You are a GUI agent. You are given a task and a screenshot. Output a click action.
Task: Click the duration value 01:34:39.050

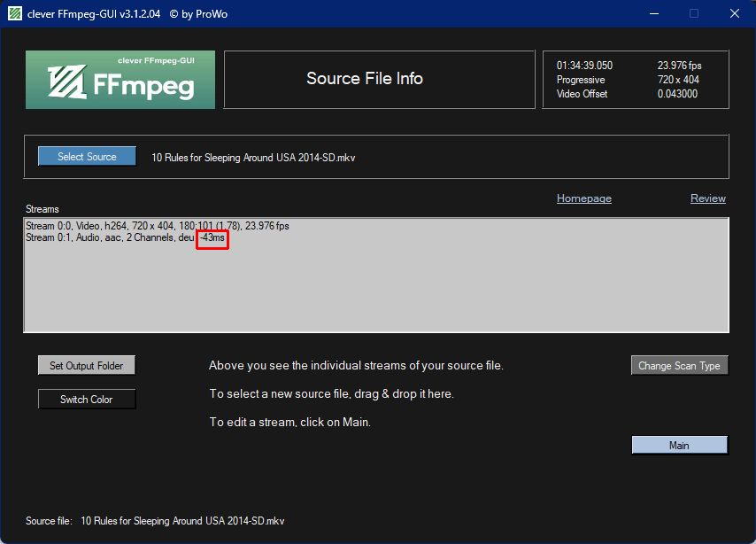click(x=584, y=66)
